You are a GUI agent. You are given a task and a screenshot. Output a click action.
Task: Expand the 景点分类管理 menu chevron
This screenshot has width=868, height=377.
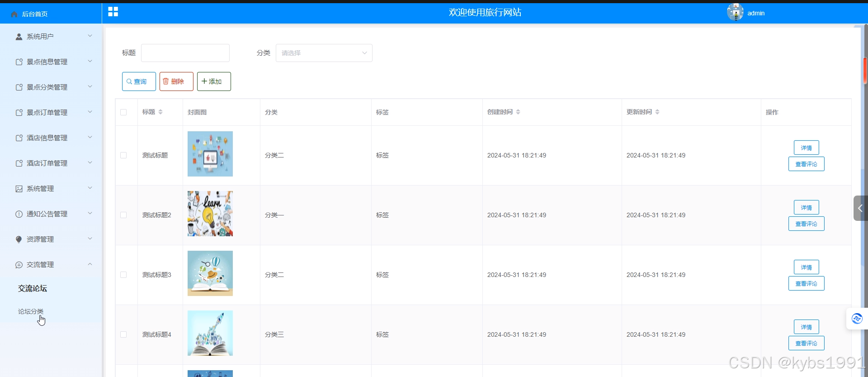point(90,86)
